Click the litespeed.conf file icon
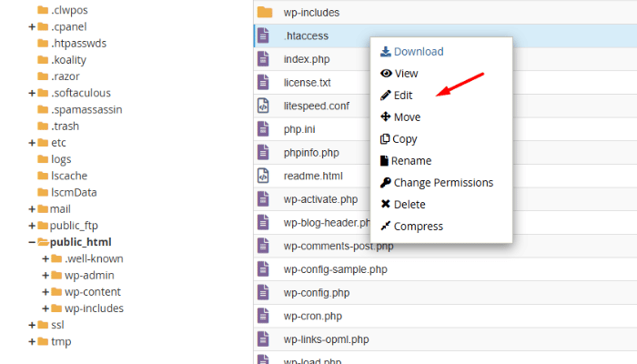Screen dimensions: 637x364 coord(264,106)
